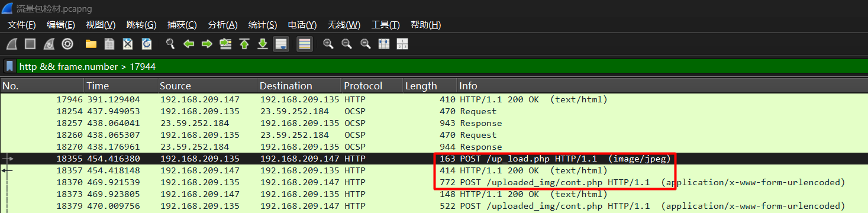Image resolution: width=868 pixels, height=213 pixels.
Task: Select POST /up_load.php packet info
Action: click(x=564, y=159)
